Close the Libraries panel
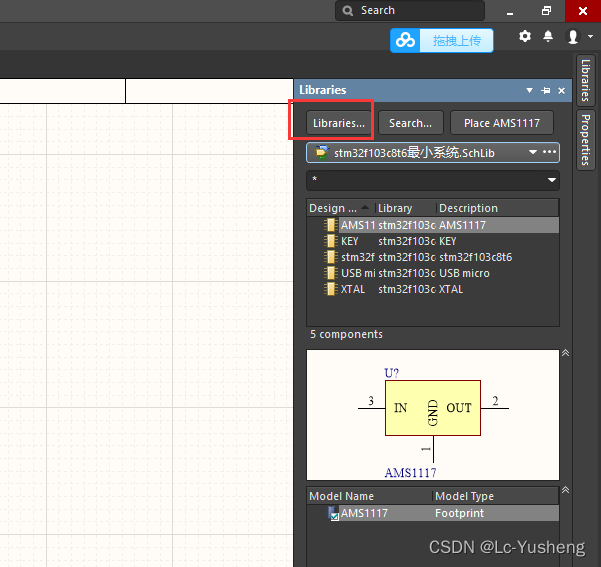 click(x=561, y=90)
